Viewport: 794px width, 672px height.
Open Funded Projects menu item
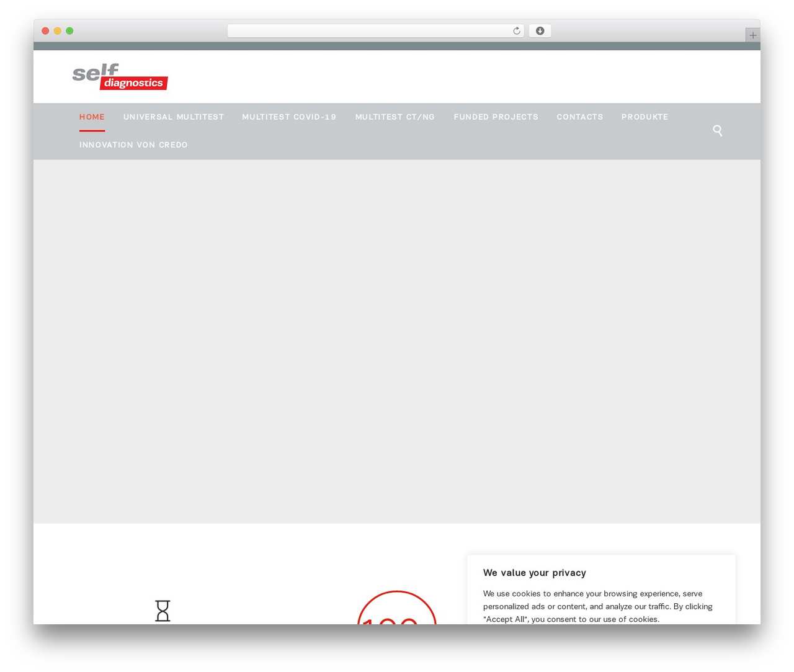[496, 117]
